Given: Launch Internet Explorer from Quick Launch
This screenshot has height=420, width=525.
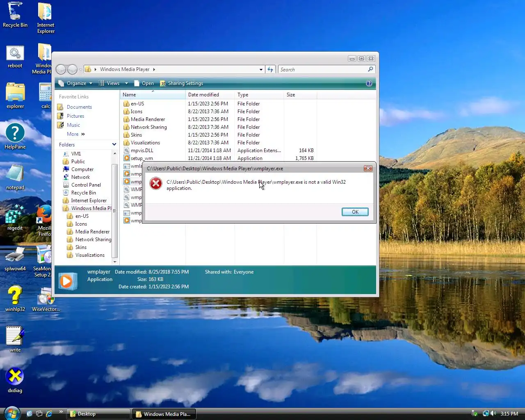Looking at the screenshot, I should (x=49, y=414).
